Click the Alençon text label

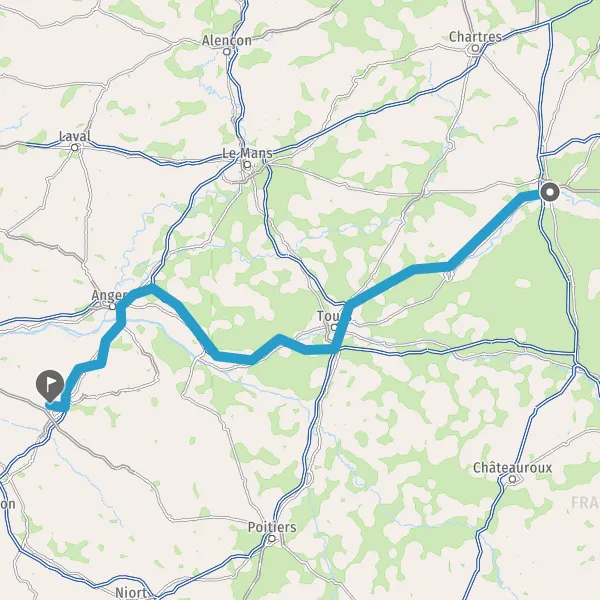click(227, 40)
